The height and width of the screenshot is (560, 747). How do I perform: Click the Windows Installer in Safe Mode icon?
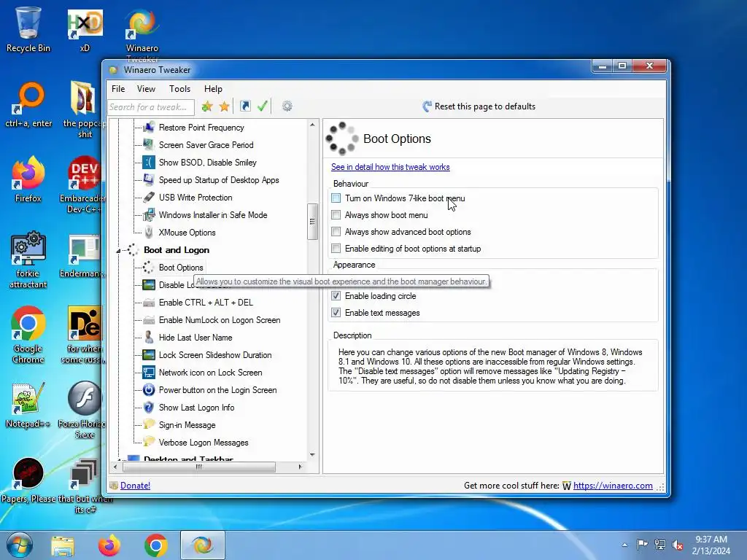tap(149, 215)
